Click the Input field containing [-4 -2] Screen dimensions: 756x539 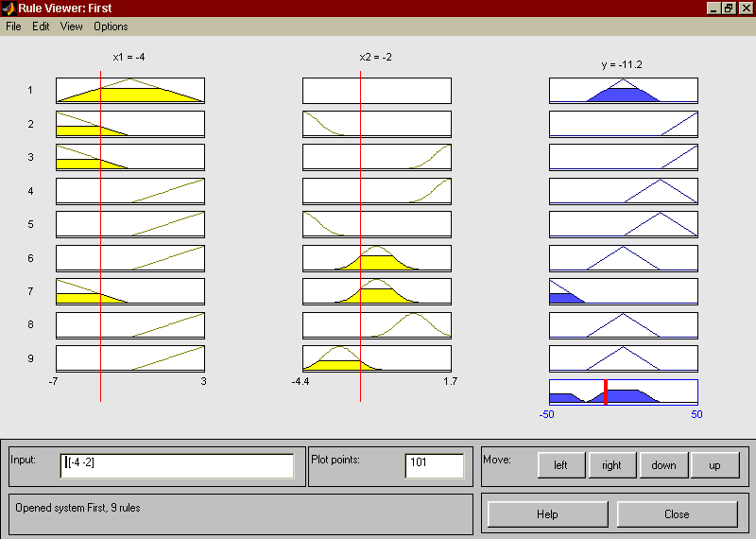coord(177,463)
